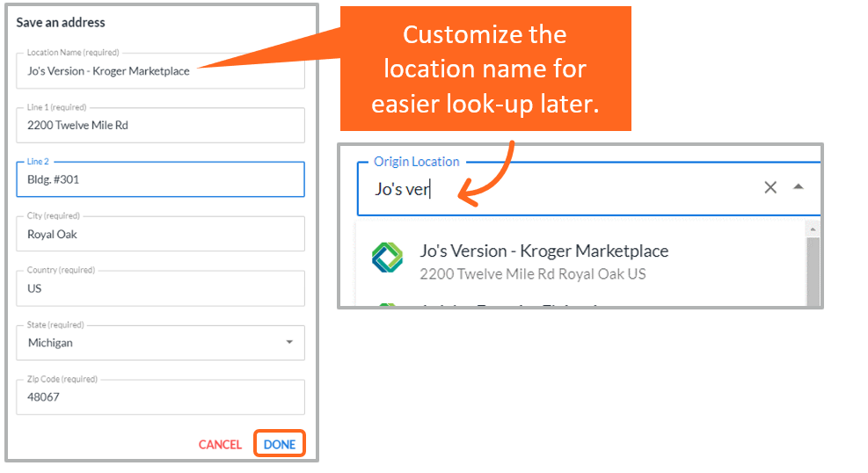Click the Save an address heading

(x=61, y=23)
